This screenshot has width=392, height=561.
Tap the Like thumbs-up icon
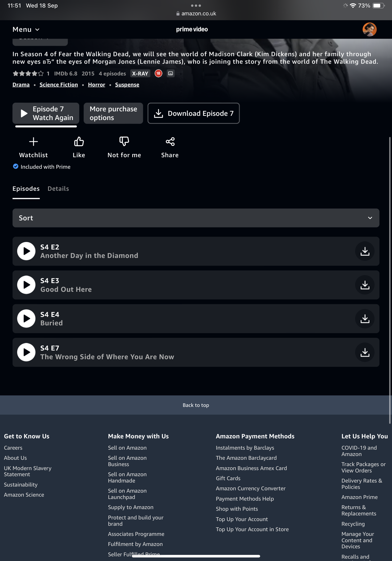79,142
